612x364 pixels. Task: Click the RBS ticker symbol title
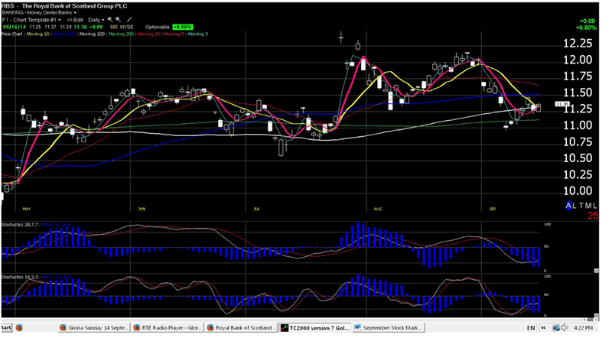click(x=9, y=6)
